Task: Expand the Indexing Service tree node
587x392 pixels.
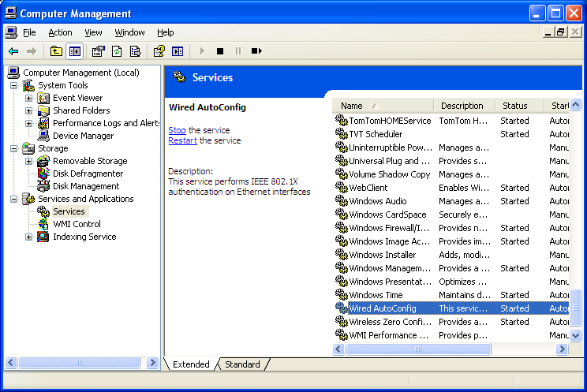Action: tap(29, 237)
